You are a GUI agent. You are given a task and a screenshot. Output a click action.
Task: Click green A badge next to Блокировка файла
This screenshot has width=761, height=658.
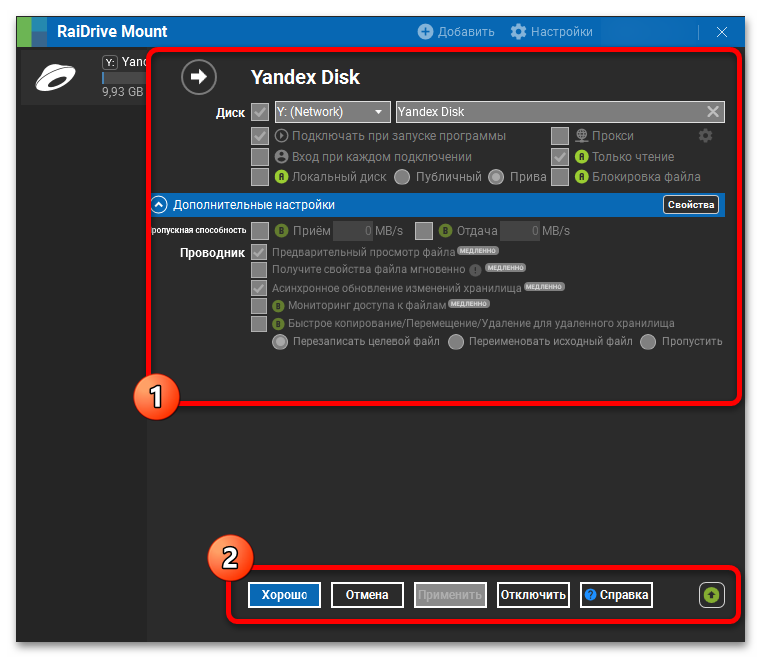pos(581,177)
